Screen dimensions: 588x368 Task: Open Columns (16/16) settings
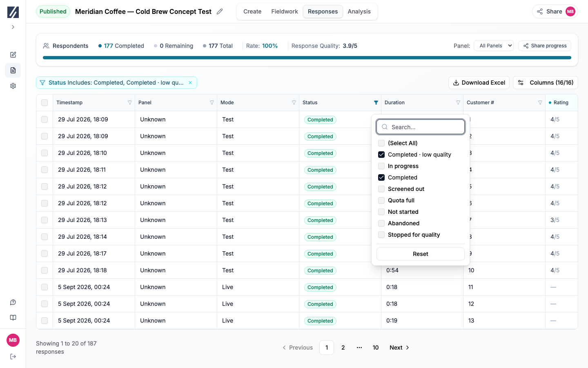546,83
